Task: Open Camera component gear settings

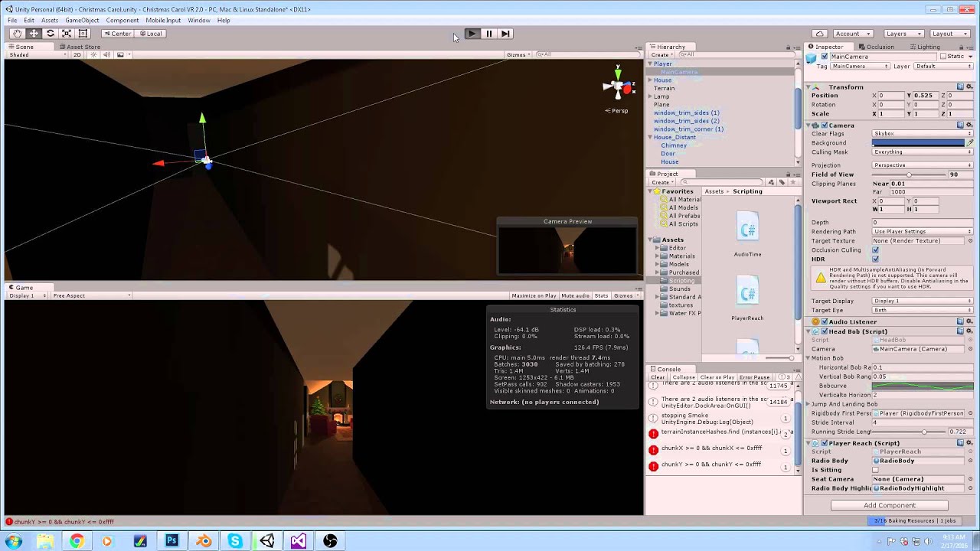Action: click(969, 125)
